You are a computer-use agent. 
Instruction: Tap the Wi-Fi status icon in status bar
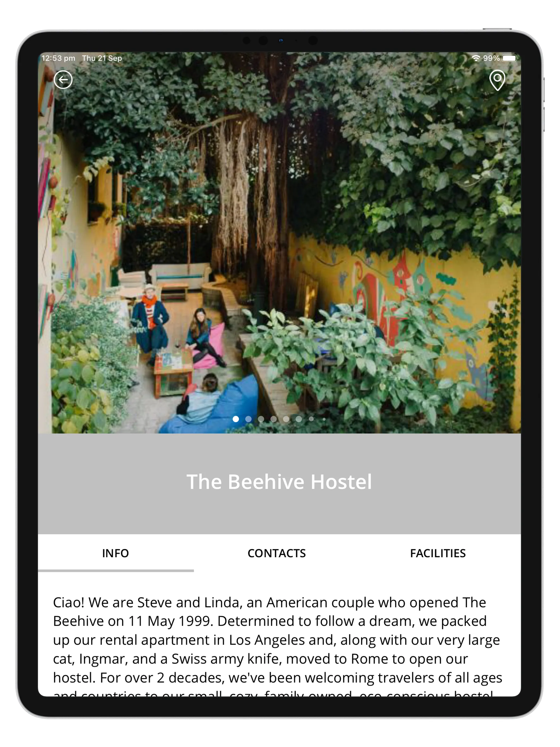(471, 58)
